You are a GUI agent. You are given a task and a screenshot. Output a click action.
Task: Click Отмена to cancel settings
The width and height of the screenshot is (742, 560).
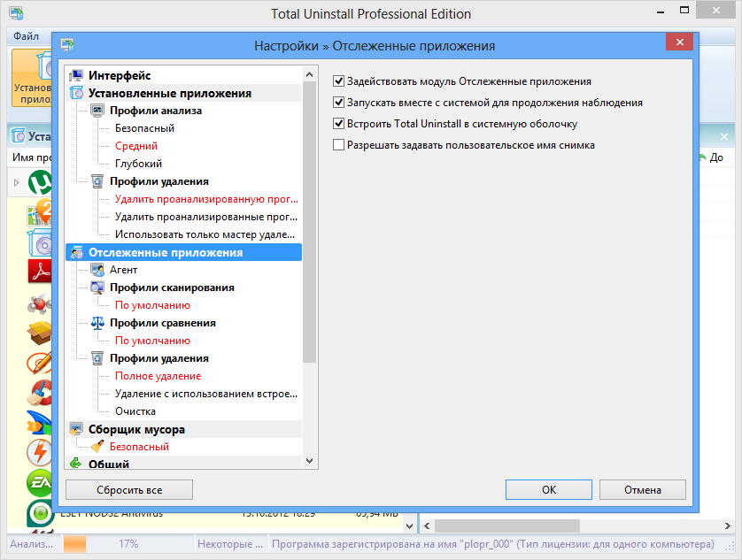tap(642, 490)
